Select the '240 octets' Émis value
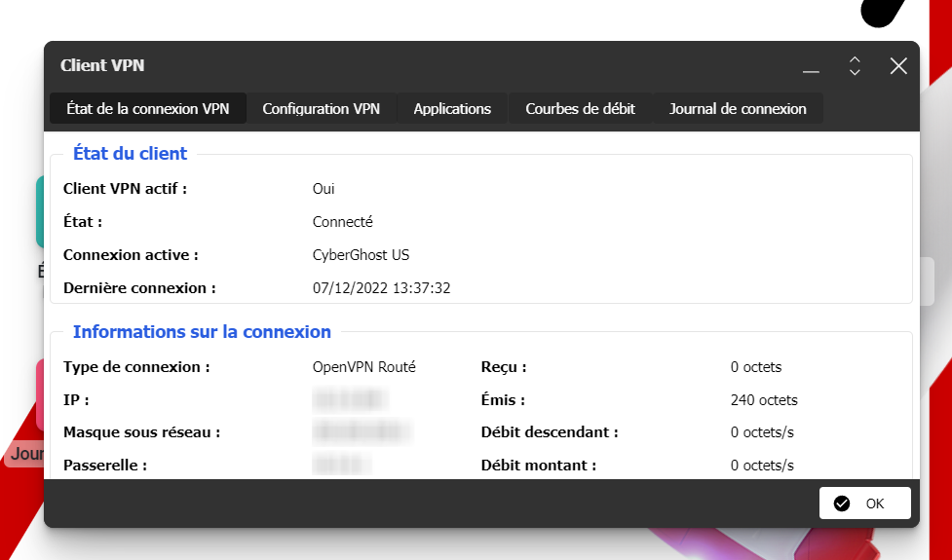Screen dimensions: 952x560 pos(764,400)
